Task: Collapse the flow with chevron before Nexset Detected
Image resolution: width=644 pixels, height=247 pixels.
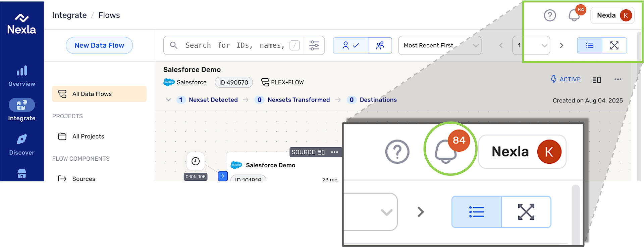Action: [168, 100]
